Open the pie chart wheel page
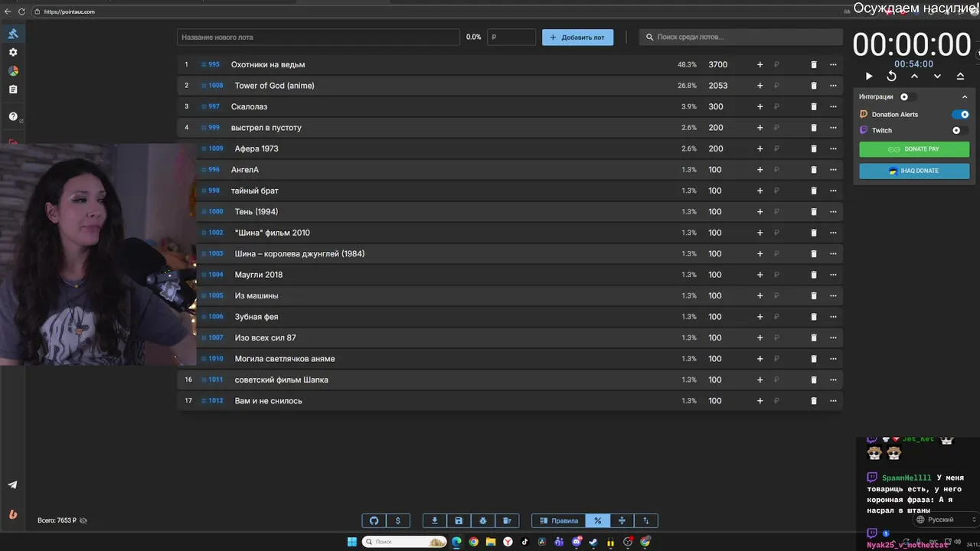This screenshot has width=980, height=551. pos(13,71)
